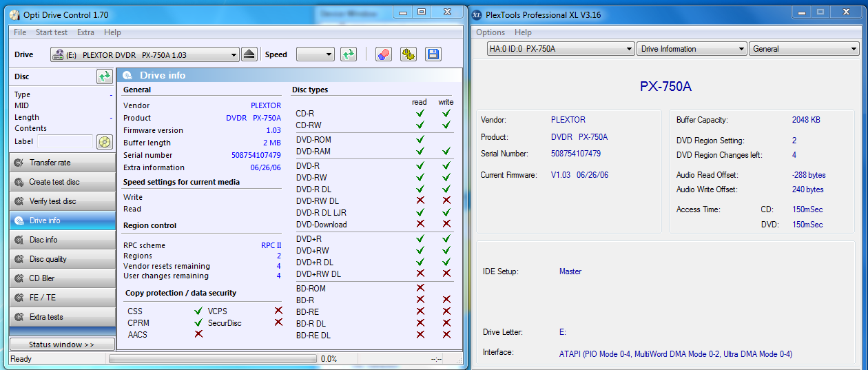Refresh disc information in the Disc panel
This screenshot has width=868, height=370.
(x=104, y=76)
